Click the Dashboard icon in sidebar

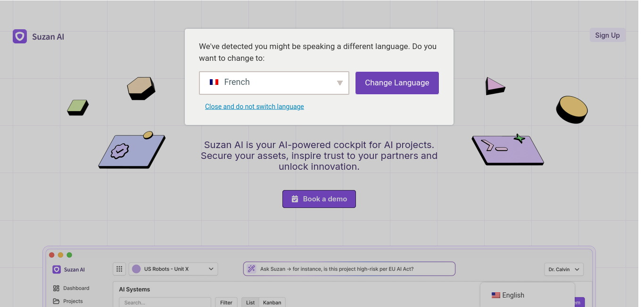point(57,288)
